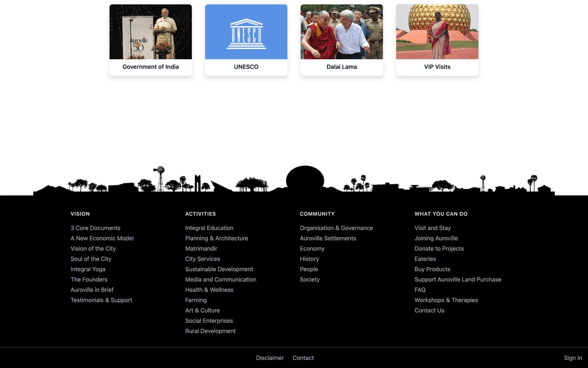Open Auroville in Brief link

coord(92,290)
